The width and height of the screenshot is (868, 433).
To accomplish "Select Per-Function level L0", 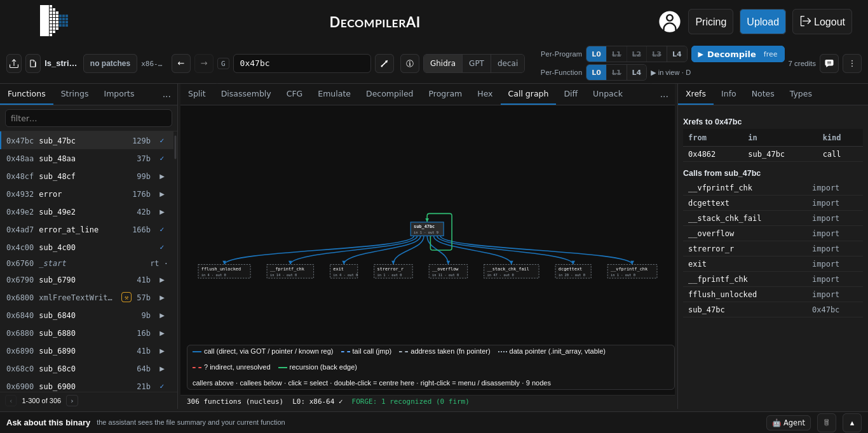I will (x=596, y=72).
